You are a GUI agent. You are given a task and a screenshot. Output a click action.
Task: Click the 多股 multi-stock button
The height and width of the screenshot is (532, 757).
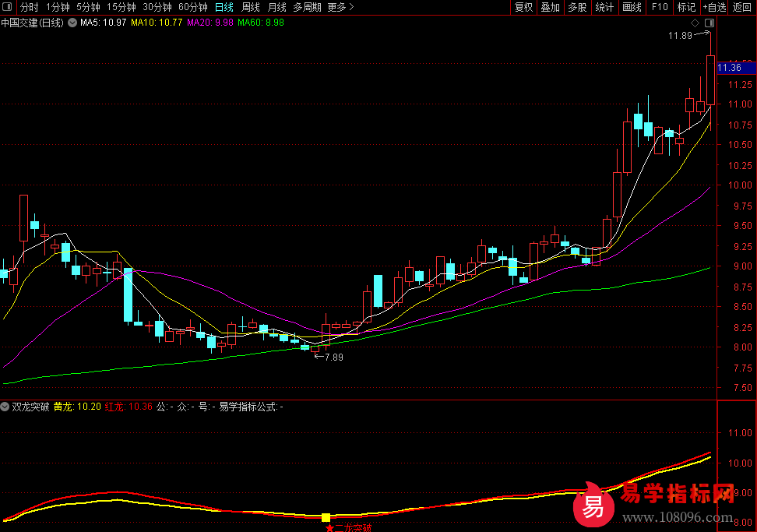click(577, 7)
